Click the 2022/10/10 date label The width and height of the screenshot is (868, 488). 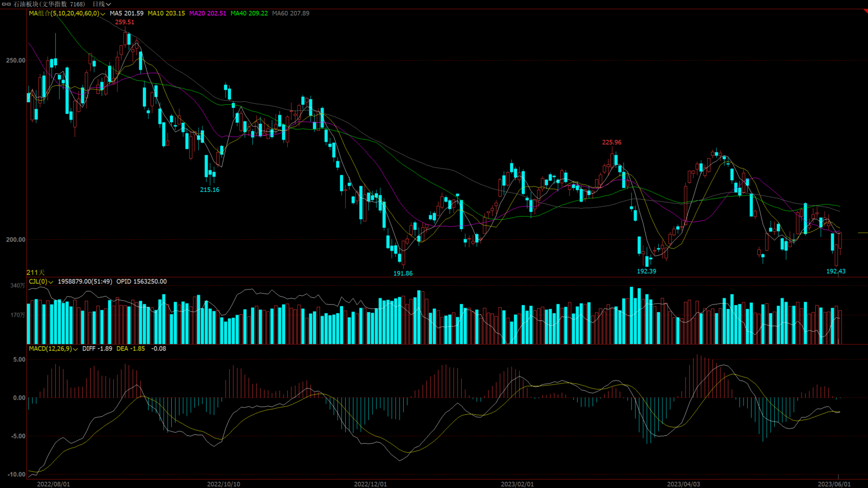click(x=223, y=484)
